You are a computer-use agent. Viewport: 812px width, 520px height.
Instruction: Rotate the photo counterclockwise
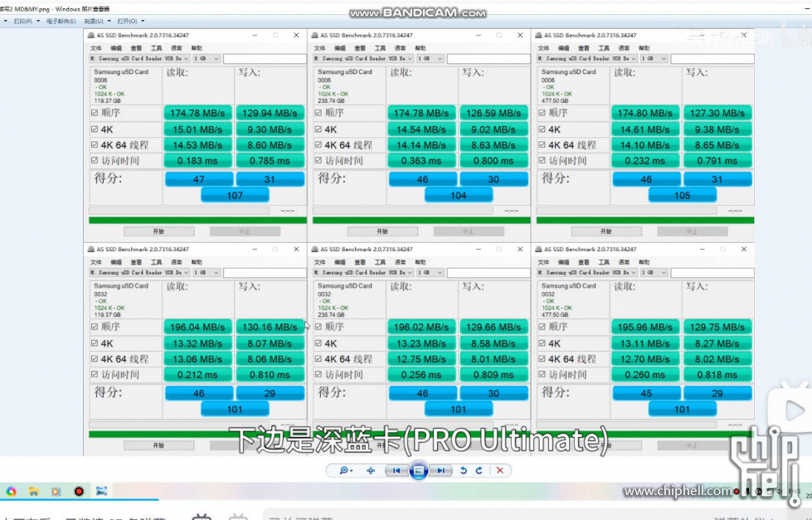pos(464,470)
